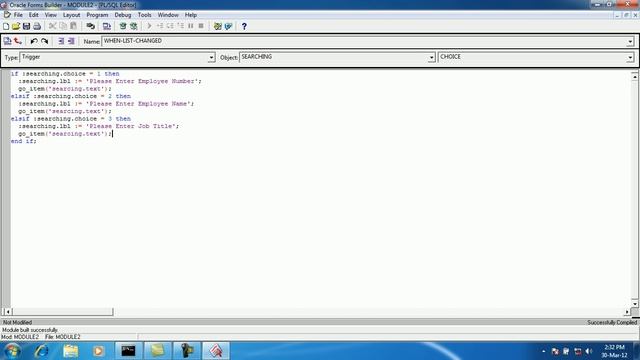Click the Compile PL/SQL code editor icon
The width and height of the screenshot is (640, 360).
(7, 41)
